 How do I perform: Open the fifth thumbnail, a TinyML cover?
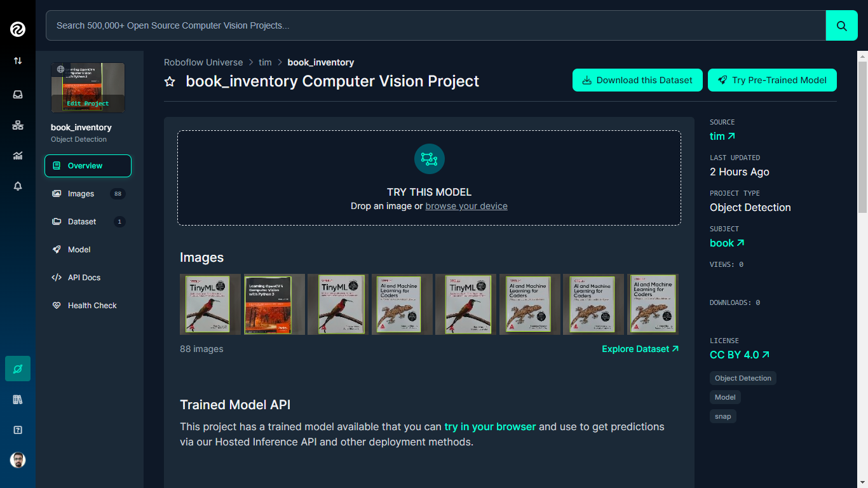pyautogui.click(x=466, y=304)
